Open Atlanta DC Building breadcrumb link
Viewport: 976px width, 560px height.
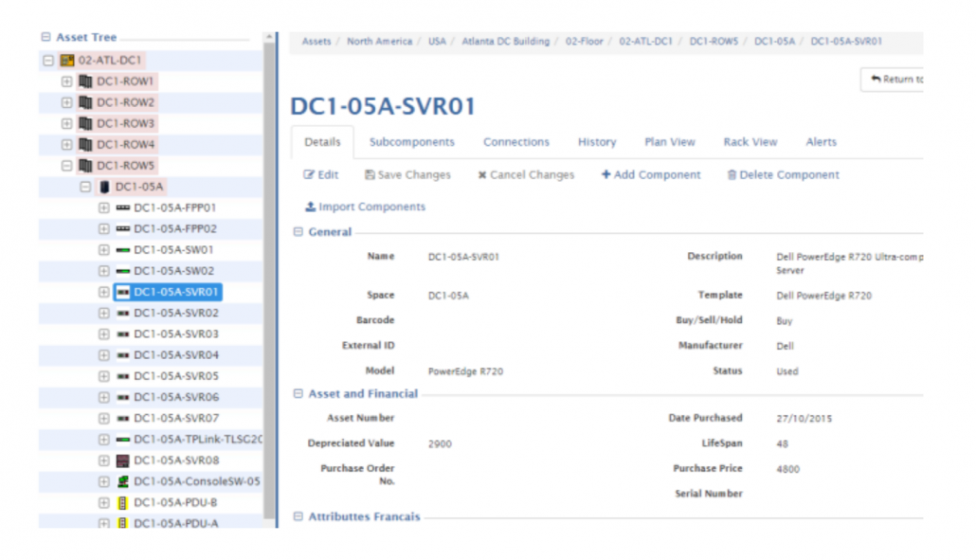click(x=504, y=42)
